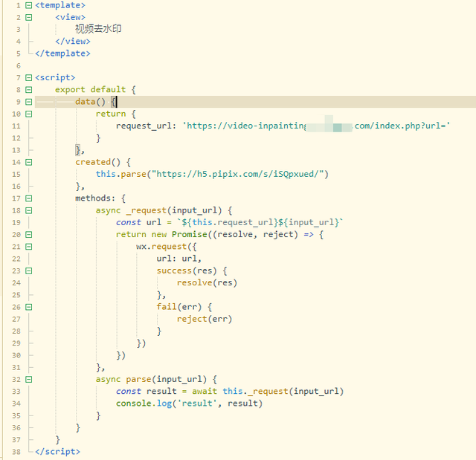Collapse the template tag fold on line 1

tap(28, 5)
